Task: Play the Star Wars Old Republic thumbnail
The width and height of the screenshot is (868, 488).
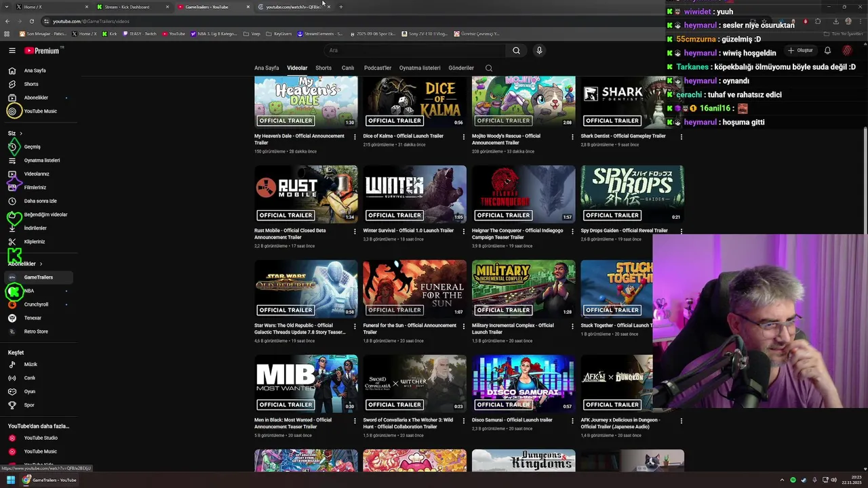Action: (x=306, y=289)
